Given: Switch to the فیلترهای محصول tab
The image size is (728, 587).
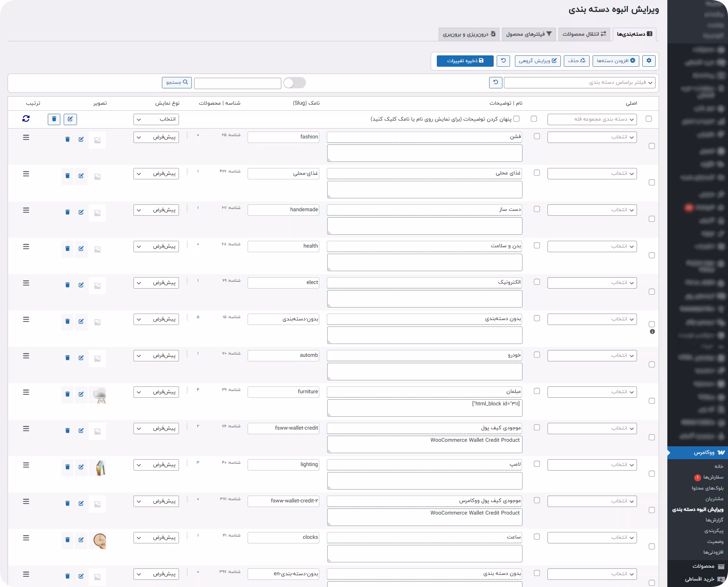Looking at the screenshot, I should (x=529, y=34).
